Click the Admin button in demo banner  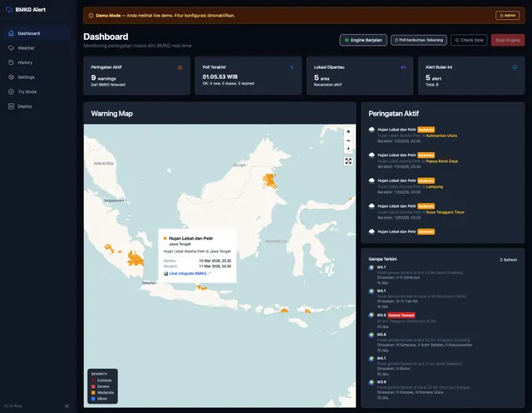pos(508,15)
